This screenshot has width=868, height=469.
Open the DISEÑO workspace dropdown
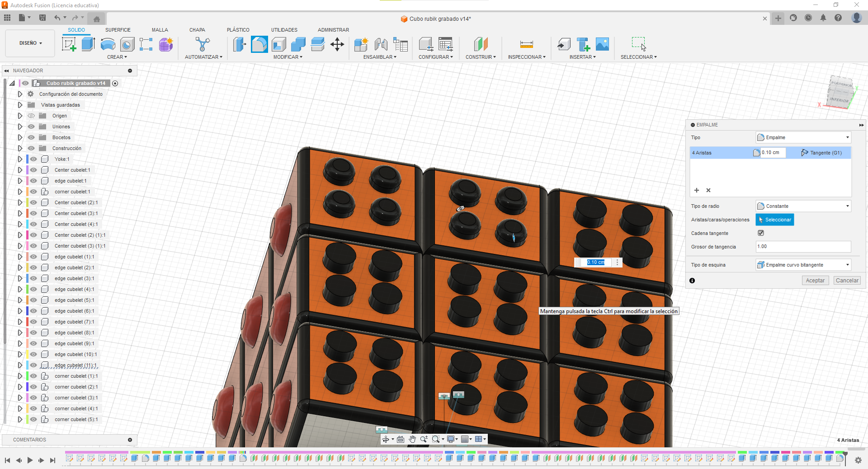30,43
